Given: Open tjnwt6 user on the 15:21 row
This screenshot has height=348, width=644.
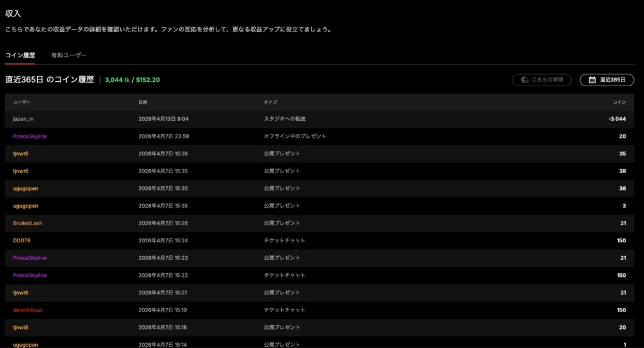Looking at the screenshot, I should pyautogui.click(x=21, y=293).
